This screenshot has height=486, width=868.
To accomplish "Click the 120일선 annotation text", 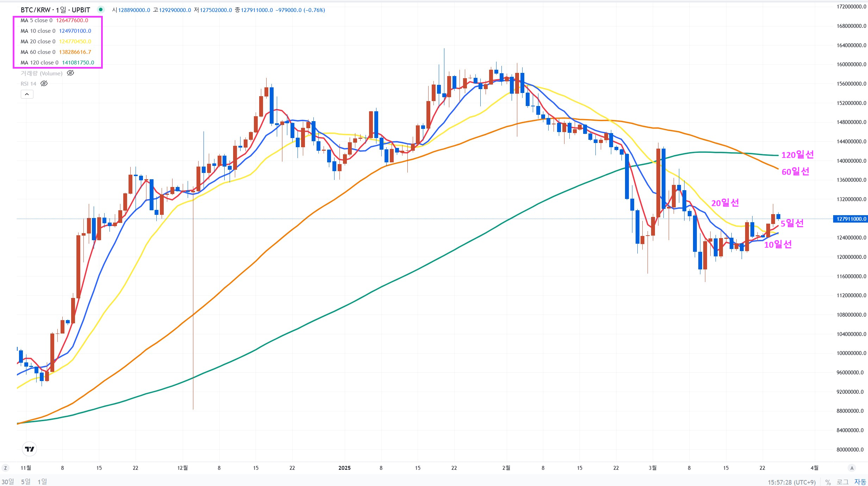I will click(797, 155).
